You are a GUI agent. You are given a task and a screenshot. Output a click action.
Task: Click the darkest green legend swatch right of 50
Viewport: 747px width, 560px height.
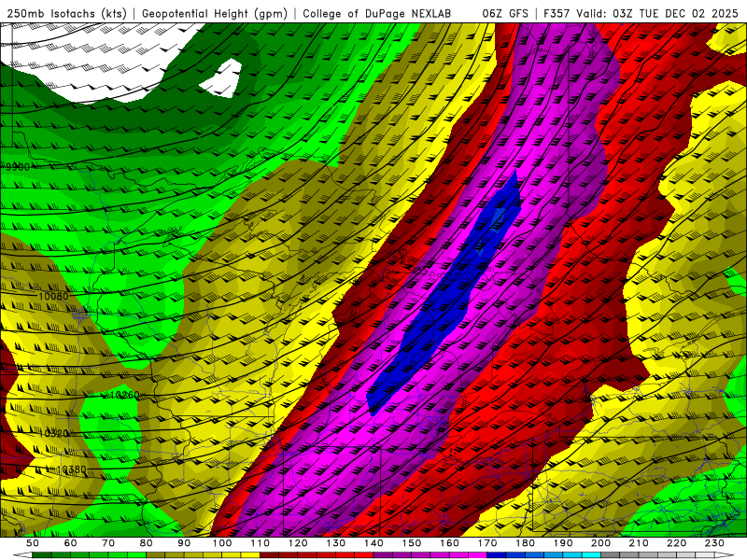pos(42,555)
